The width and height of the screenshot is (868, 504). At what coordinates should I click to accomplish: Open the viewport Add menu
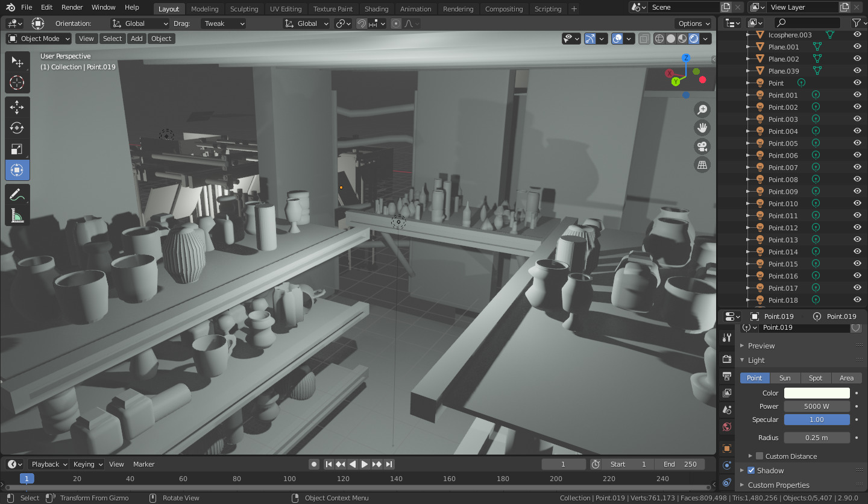pyautogui.click(x=137, y=39)
